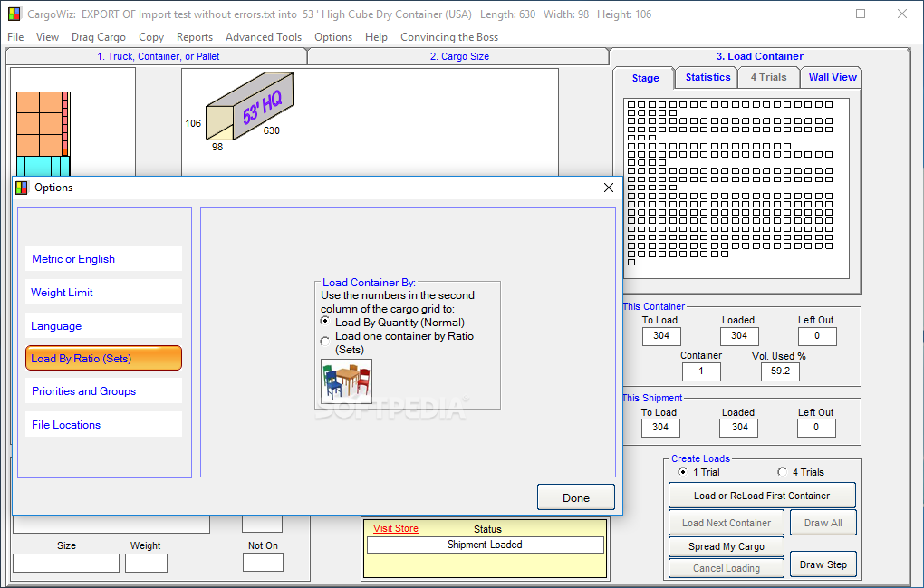This screenshot has height=588, width=924.
Task: Click the 53' HQ container illustration
Action: coord(249,106)
